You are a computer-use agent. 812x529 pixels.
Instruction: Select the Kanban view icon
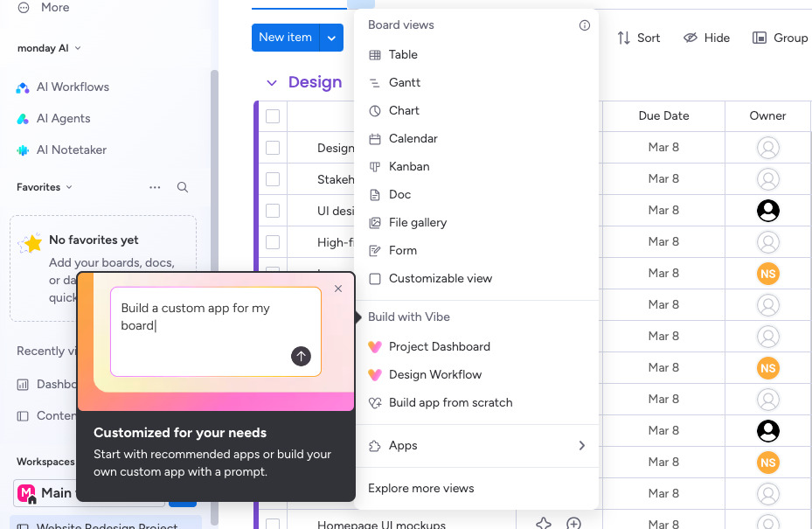(x=373, y=166)
